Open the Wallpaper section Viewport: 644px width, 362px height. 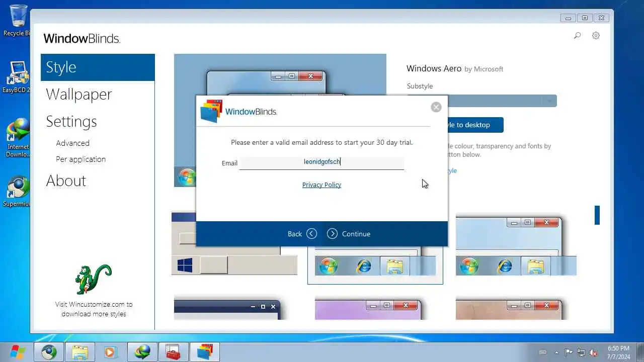point(79,95)
